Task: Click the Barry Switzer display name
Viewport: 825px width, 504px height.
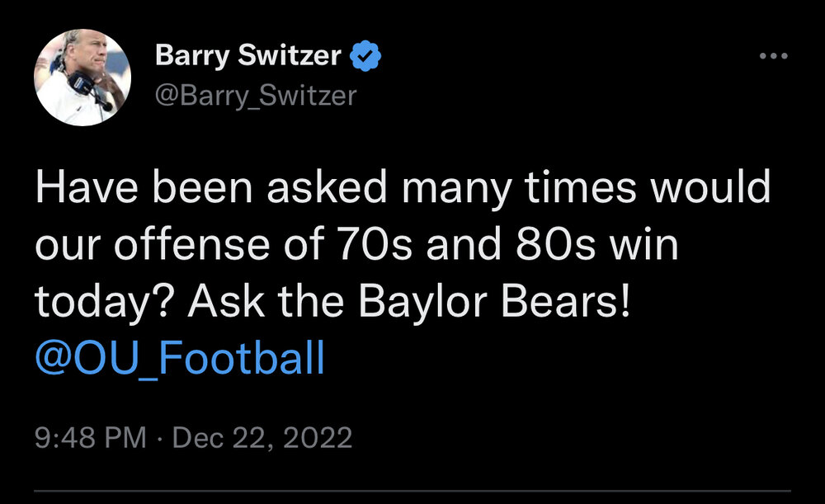Action: [x=247, y=57]
